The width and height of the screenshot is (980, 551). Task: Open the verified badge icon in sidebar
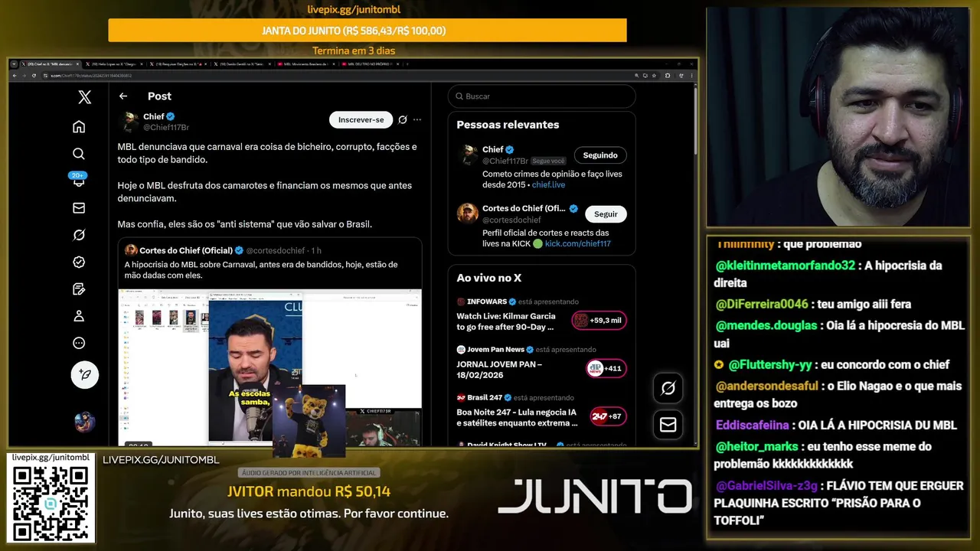pyautogui.click(x=79, y=262)
